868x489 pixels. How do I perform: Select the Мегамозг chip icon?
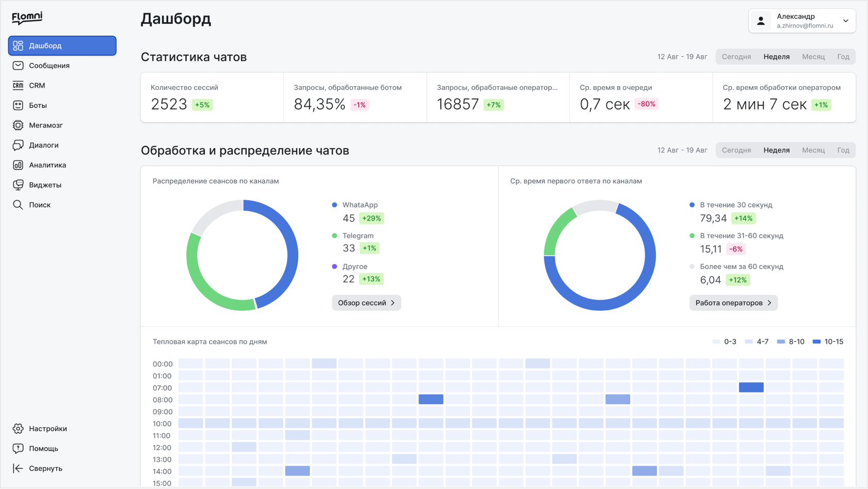point(18,125)
